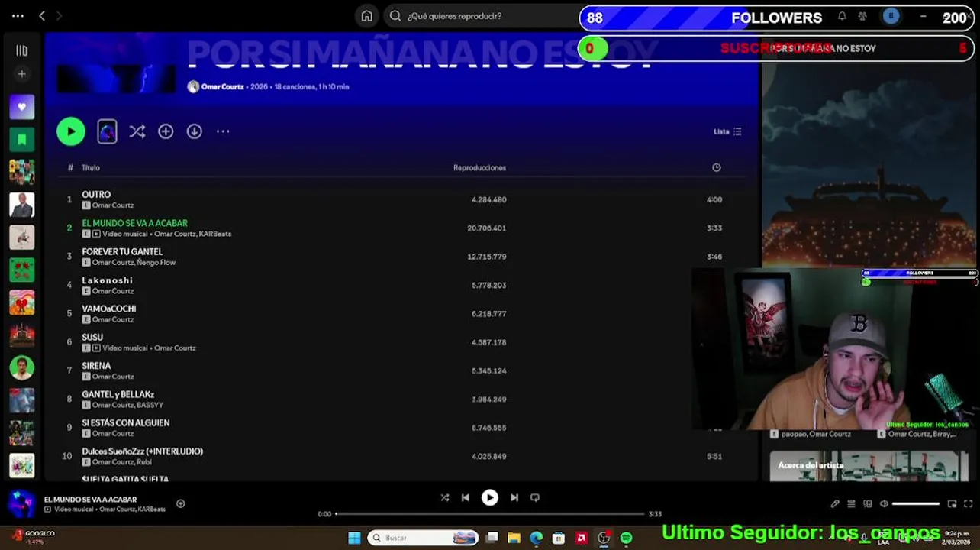The height and width of the screenshot is (550, 980).
Task: Open friend activity icon top bar
Action: pyautogui.click(x=862, y=16)
